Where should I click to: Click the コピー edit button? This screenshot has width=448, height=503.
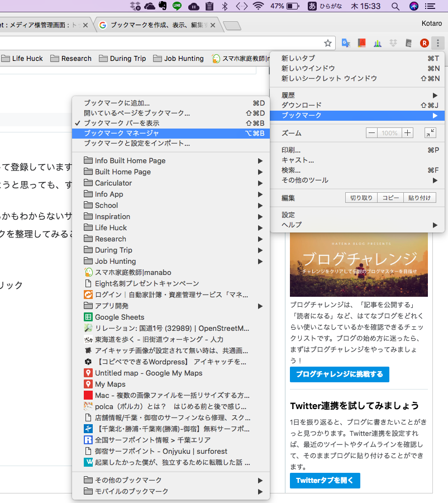point(390,198)
